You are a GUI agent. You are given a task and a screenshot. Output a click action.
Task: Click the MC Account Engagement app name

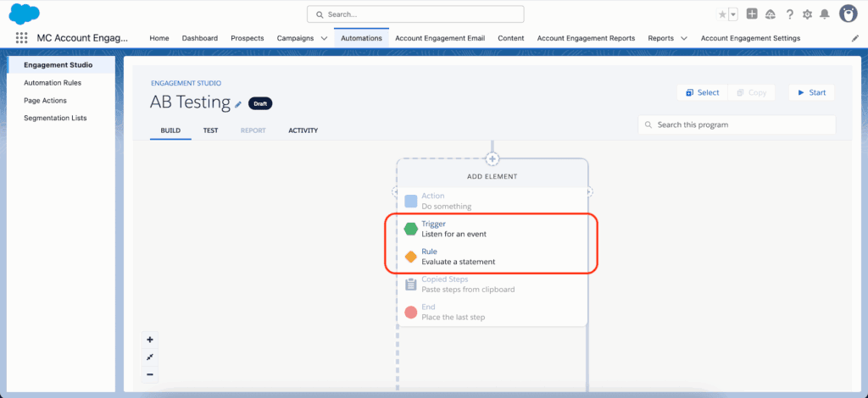click(x=82, y=38)
